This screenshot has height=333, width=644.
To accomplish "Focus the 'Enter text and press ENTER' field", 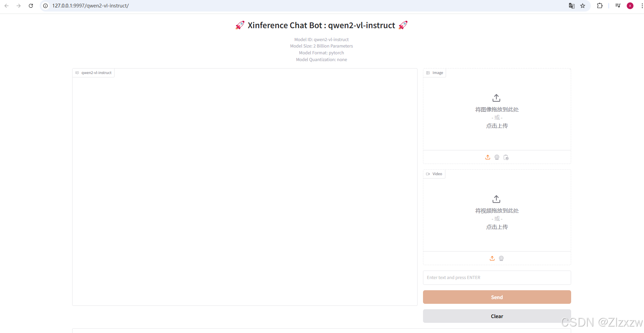I will pyautogui.click(x=497, y=278).
